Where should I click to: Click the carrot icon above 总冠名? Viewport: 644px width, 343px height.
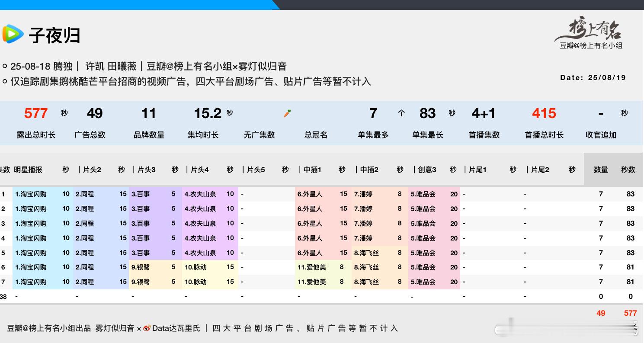[287, 113]
